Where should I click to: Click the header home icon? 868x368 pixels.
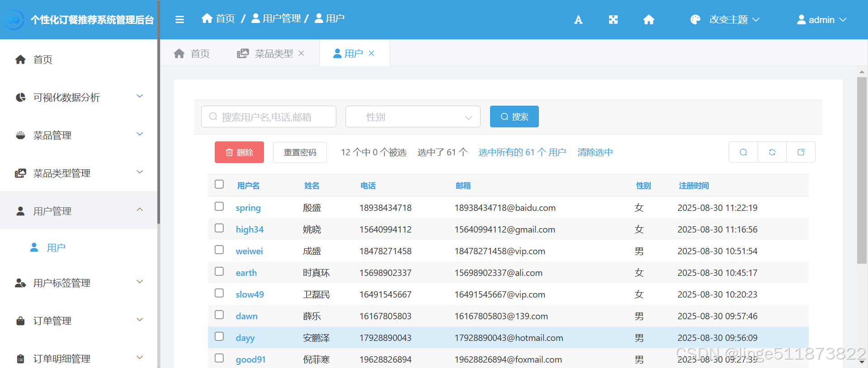[x=649, y=19]
